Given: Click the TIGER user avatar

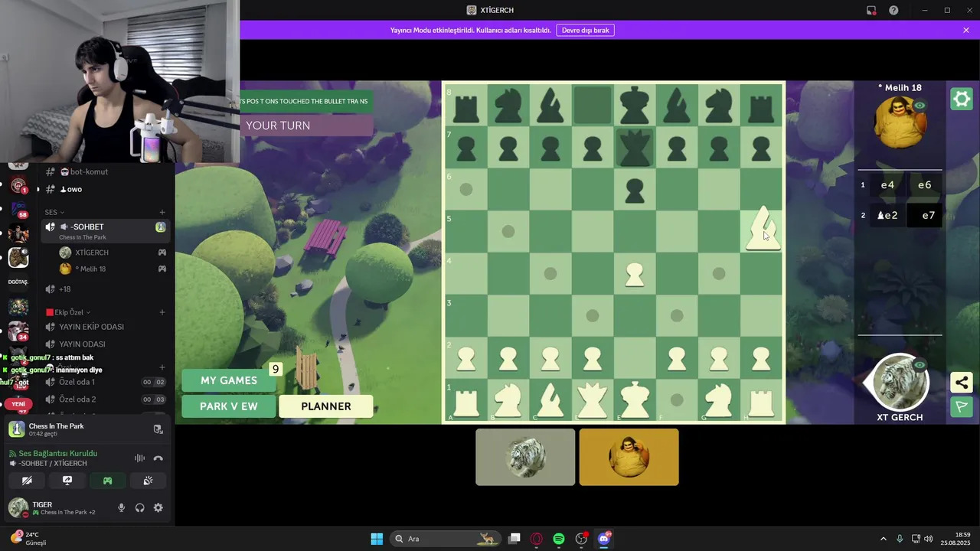Looking at the screenshot, I should click(x=18, y=507).
